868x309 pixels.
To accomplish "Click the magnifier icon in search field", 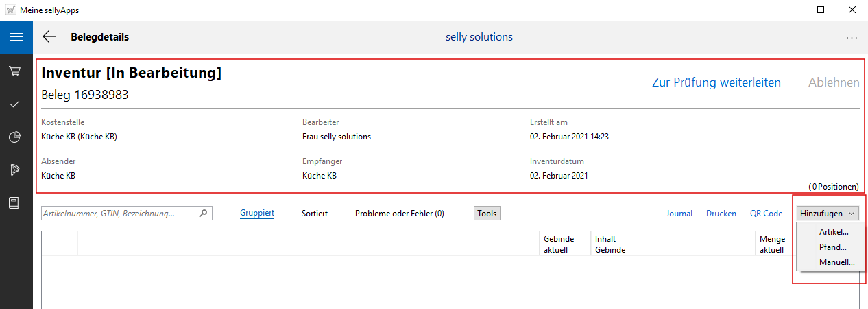I will pyautogui.click(x=203, y=214).
